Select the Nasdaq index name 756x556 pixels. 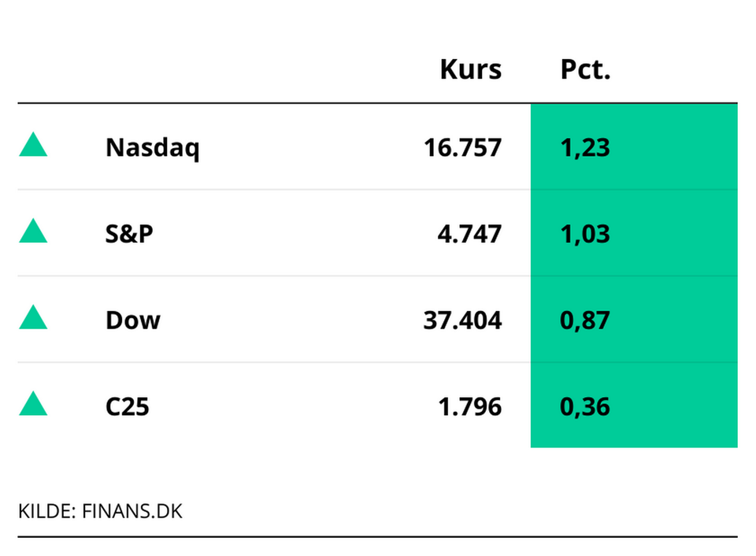coord(152,147)
